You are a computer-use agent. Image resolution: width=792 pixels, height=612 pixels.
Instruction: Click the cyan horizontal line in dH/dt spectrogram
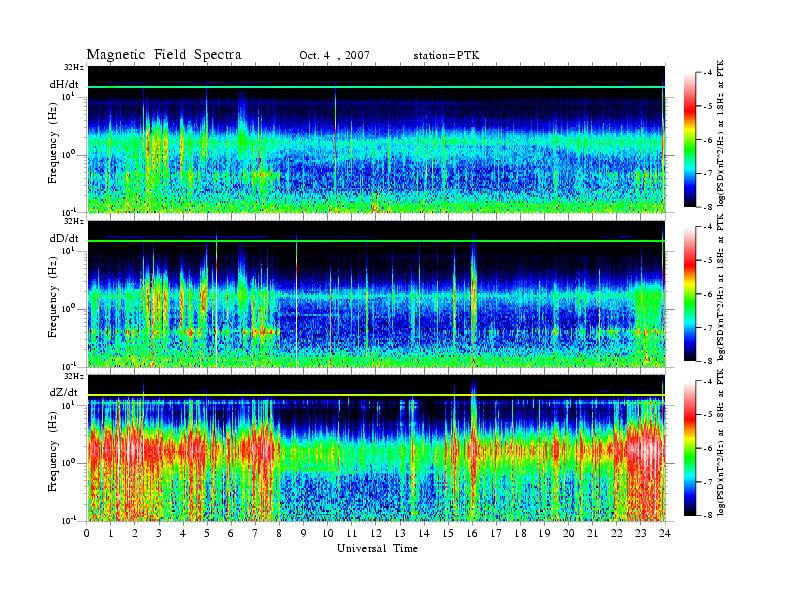[x=376, y=87]
